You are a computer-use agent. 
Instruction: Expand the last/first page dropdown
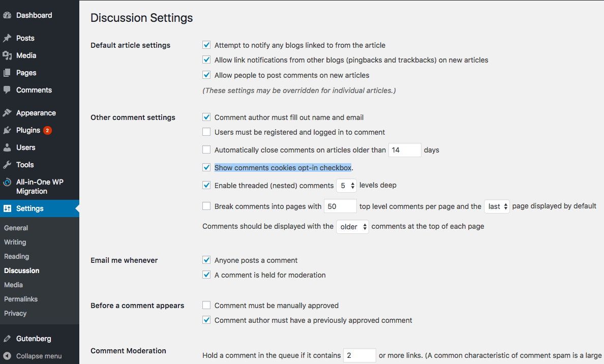tap(497, 206)
